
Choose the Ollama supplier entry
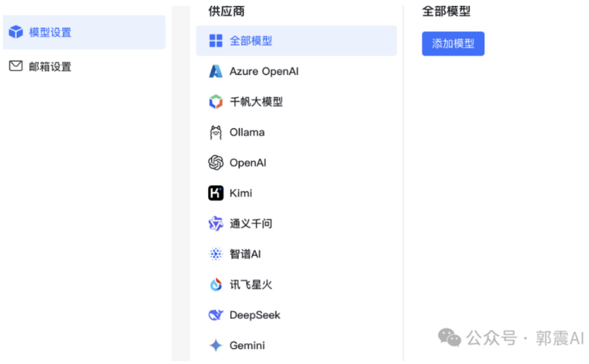[x=296, y=132]
